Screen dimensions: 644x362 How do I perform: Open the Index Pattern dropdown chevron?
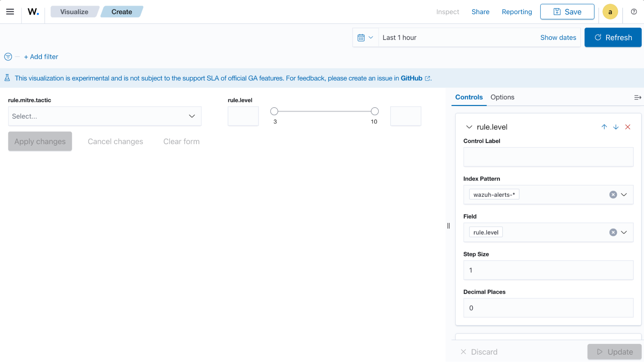(624, 194)
